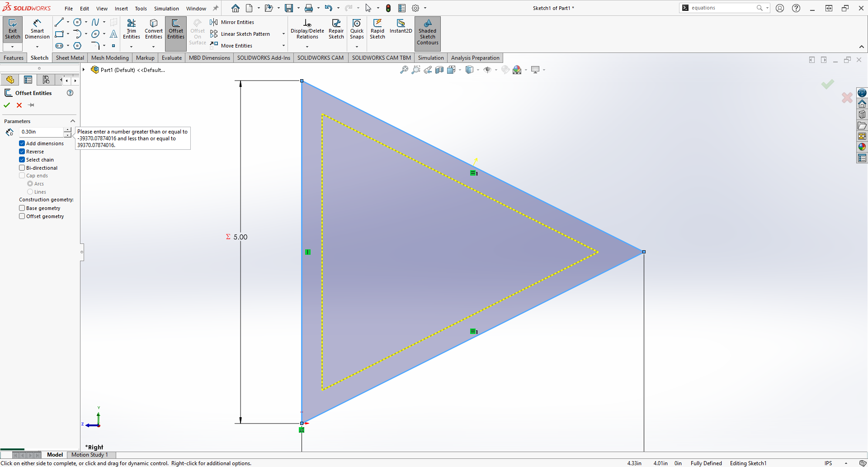Switch to the Evaluate tab
868x467 pixels.
pyautogui.click(x=172, y=58)
